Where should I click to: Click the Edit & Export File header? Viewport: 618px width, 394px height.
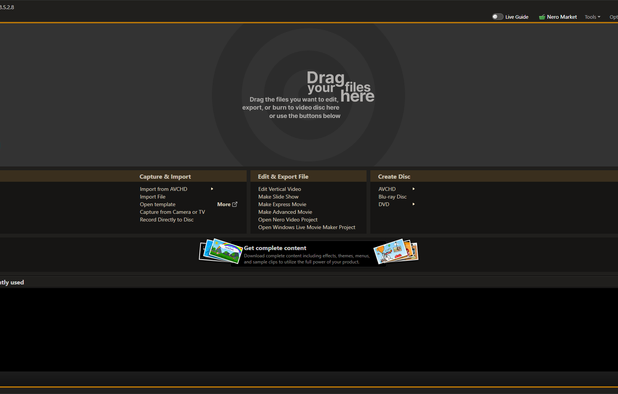[283, 177]
